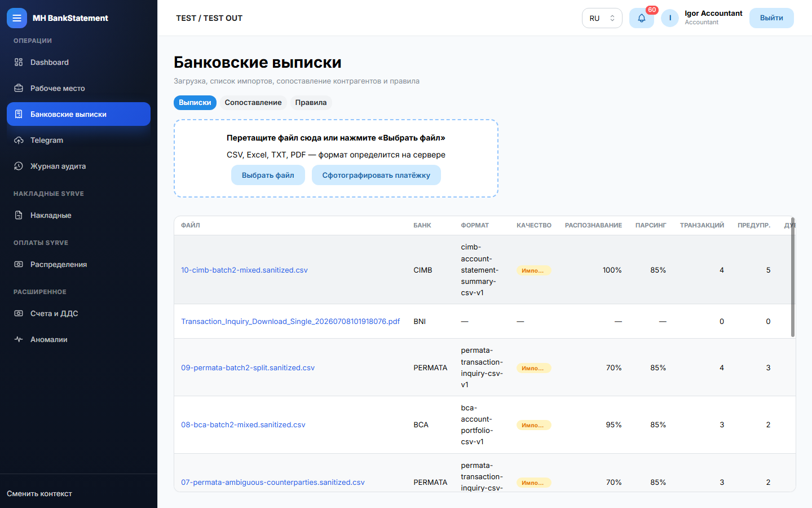Click the Распределения banknote icon
The width and height of the screenshot is (812, 508).
(x=19, y=264)
